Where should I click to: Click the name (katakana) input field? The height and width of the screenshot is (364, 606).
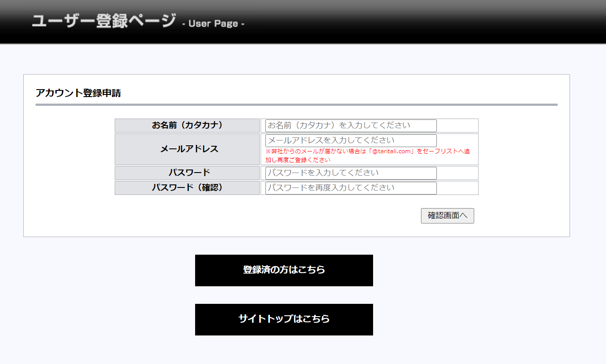pyautogui.click(x=351, y=126)
